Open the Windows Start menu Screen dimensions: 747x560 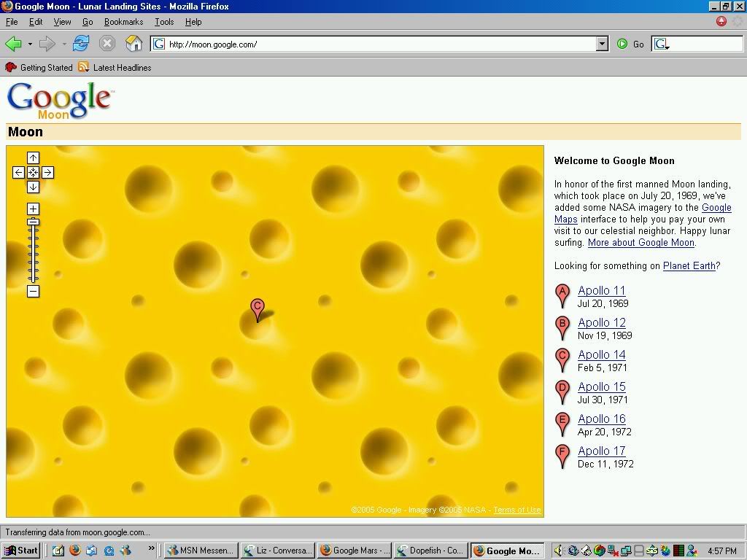(x=22, y=551)
